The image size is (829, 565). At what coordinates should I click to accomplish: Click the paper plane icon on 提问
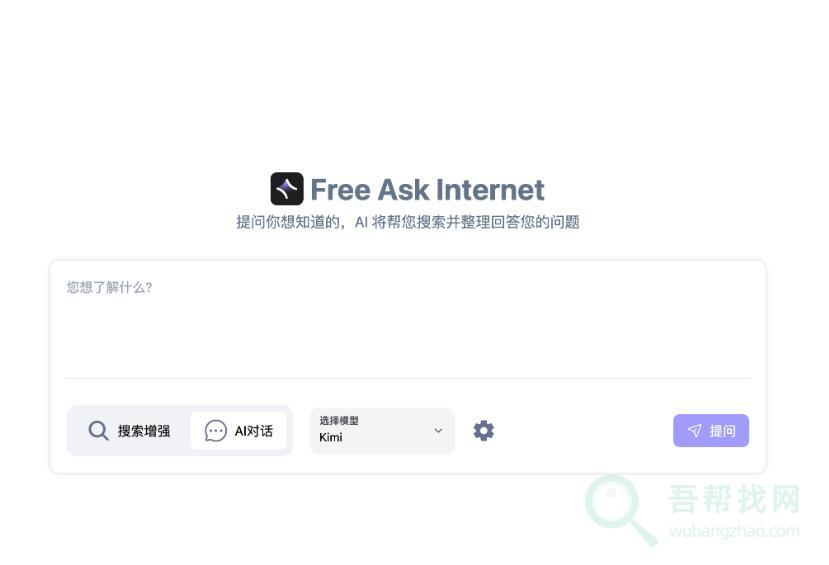(x=695, y=431)
